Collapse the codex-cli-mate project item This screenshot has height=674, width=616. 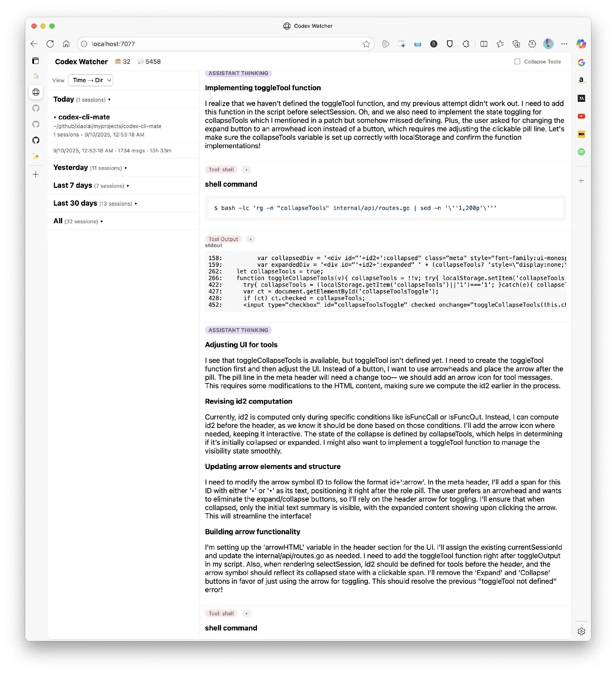tap(55, 117)
